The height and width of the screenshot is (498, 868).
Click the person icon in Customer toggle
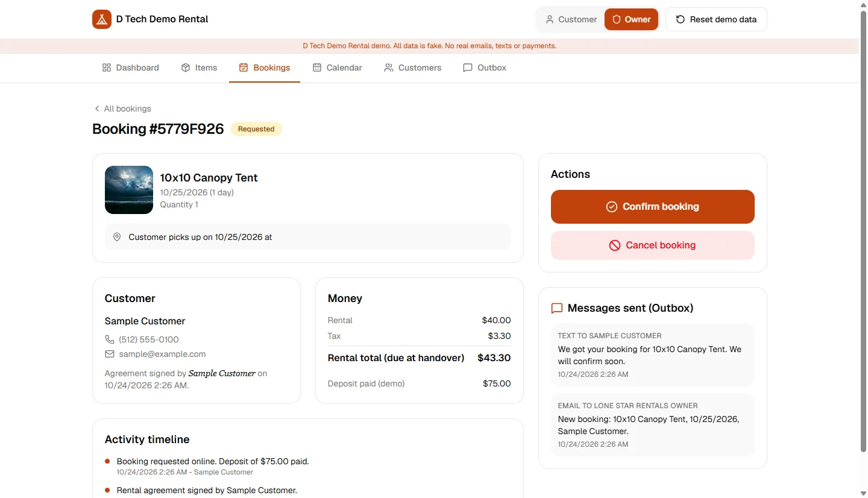coord(550,19)
